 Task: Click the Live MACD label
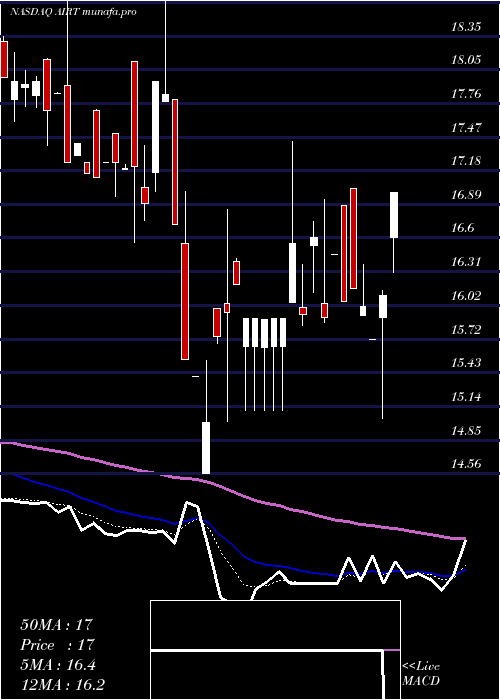tap(421, 673)
